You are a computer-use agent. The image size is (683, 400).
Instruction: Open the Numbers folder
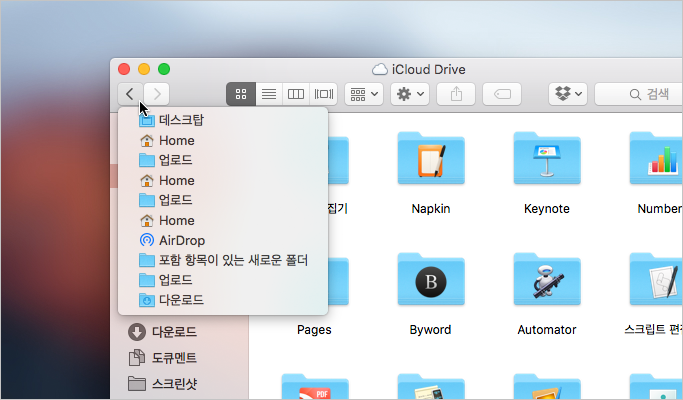tap(656, 158)
